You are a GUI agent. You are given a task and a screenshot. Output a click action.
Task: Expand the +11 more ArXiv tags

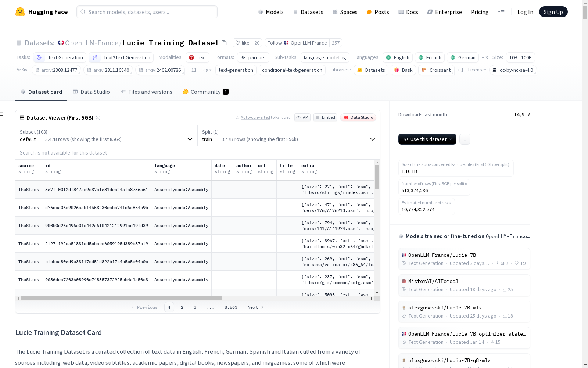coord(192,70)
